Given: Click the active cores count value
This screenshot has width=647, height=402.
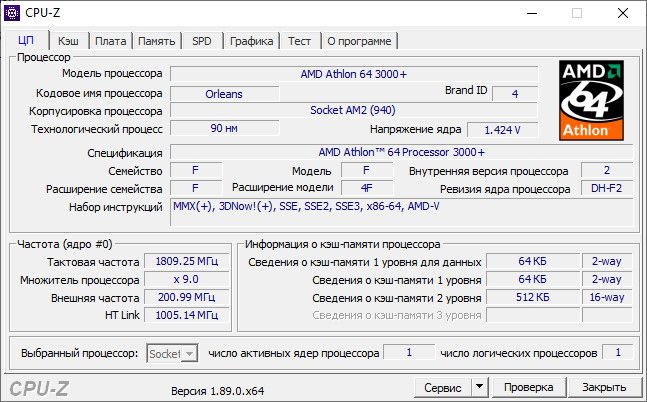Looking at the screenshot, I should coord(409,352).
